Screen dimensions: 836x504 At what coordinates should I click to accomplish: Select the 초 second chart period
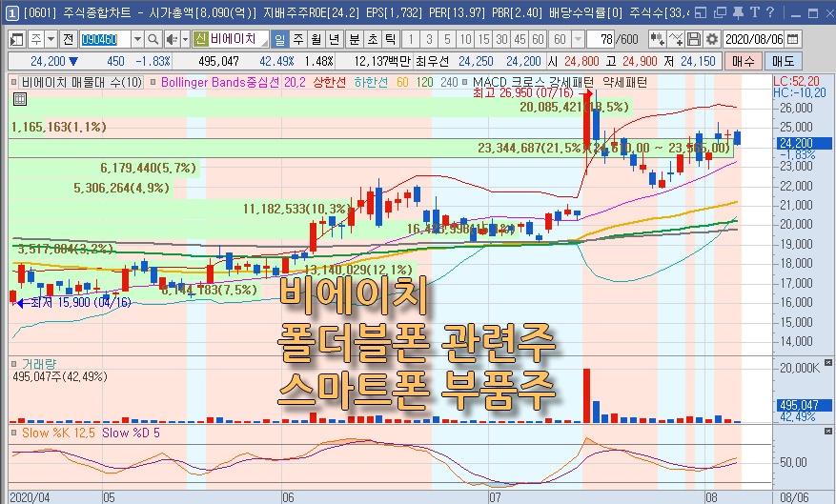[372, 39]
